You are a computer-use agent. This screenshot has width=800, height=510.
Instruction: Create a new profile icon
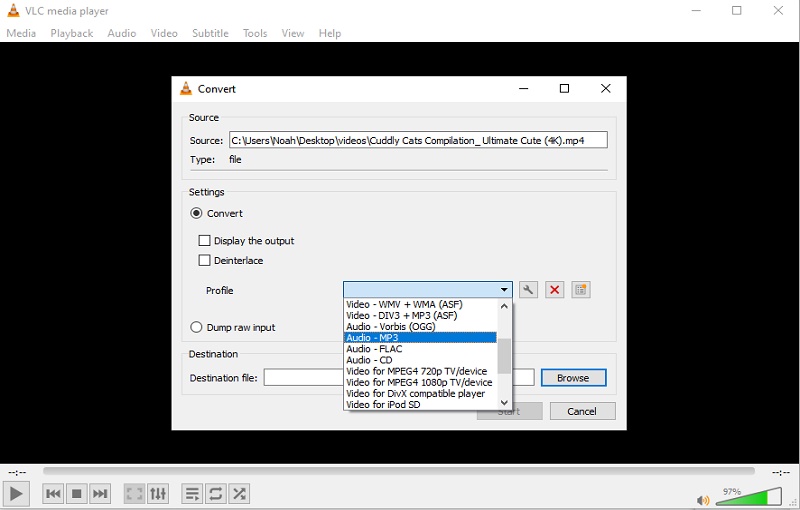(x=581, y=290)
